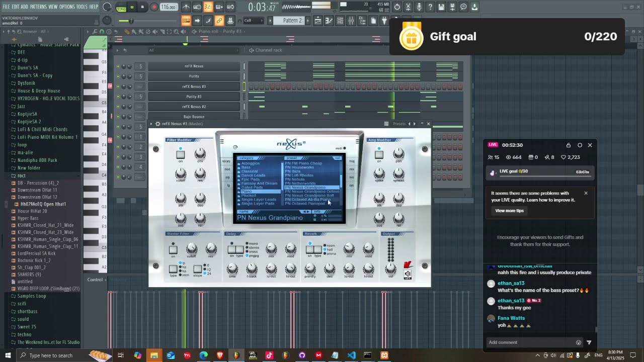Open the Cell snap dropdown
This screenshot has width=644, height=362.
point(253,21)
